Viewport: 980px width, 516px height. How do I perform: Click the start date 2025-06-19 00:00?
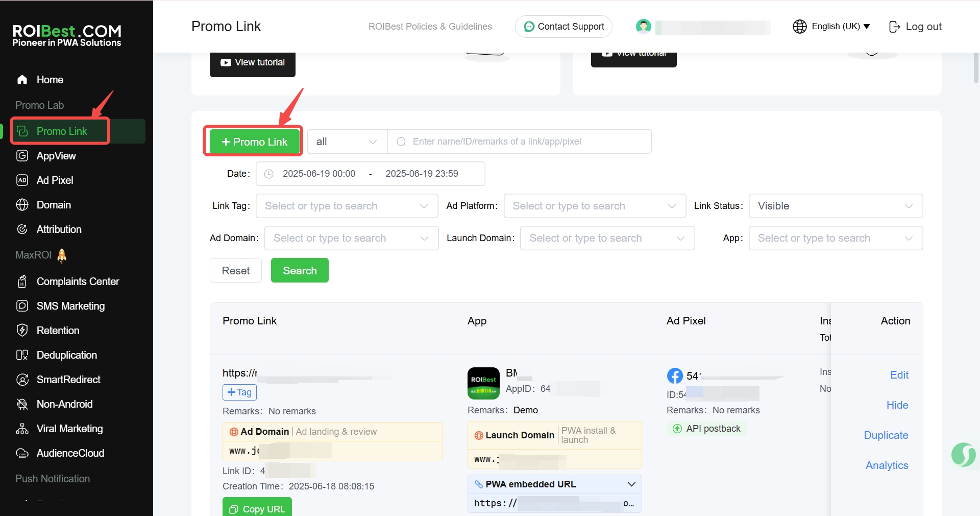point(319,174)
